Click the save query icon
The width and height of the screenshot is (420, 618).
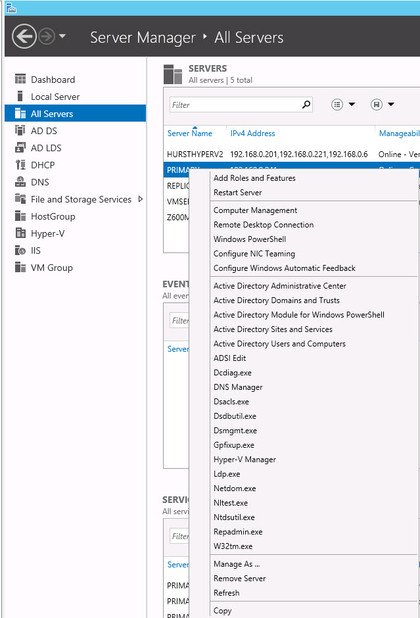point(376,104)
